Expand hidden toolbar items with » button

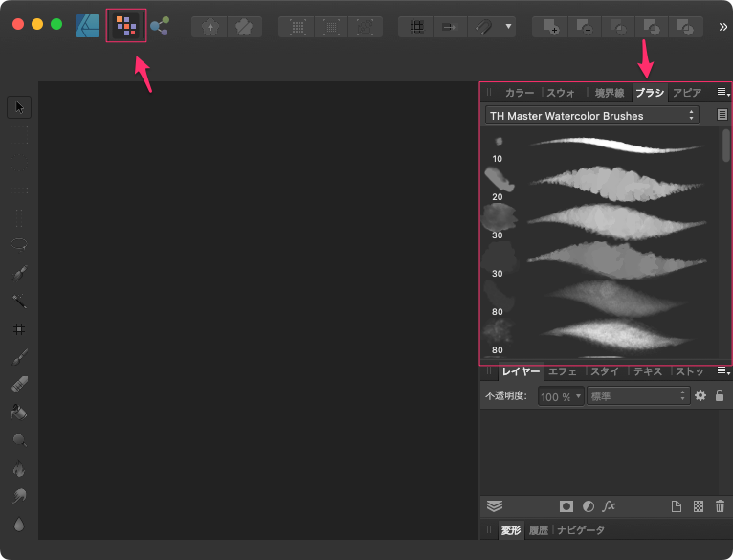tap(723, 27)
